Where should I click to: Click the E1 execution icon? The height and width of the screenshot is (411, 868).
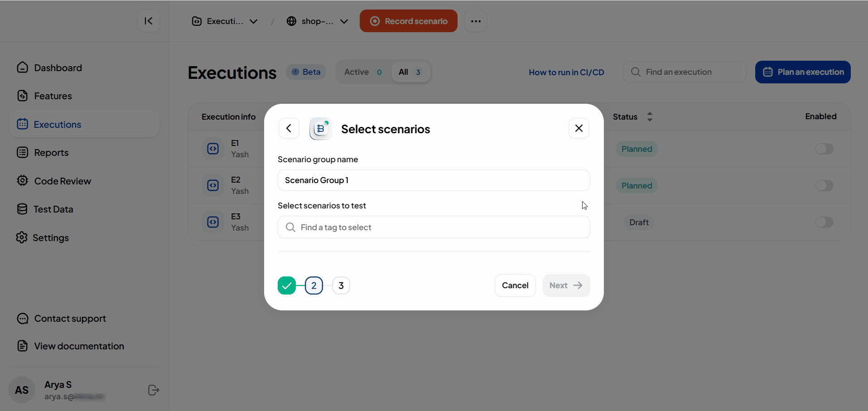213,149
